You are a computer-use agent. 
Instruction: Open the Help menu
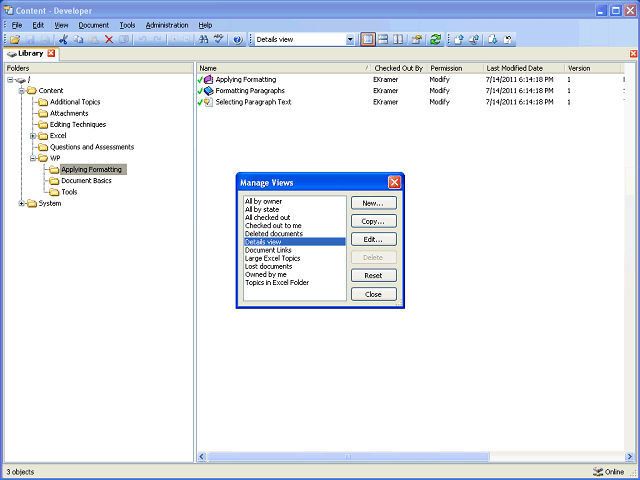click(x=205, y=25)
